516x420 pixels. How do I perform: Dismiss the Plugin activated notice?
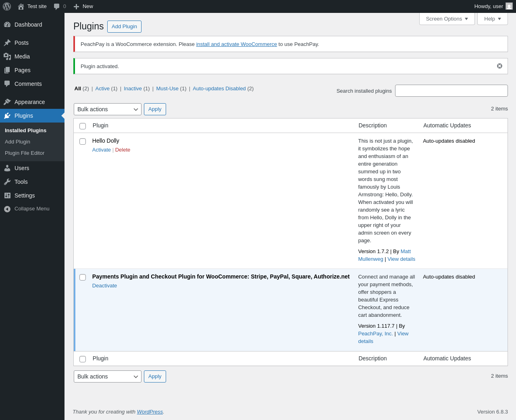click(x=499, y=66)
